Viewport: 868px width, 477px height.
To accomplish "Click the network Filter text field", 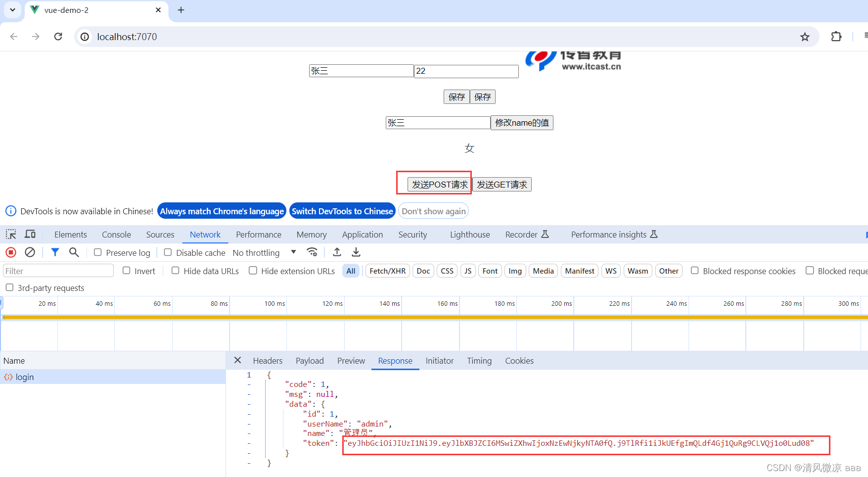I will (58, 271).
